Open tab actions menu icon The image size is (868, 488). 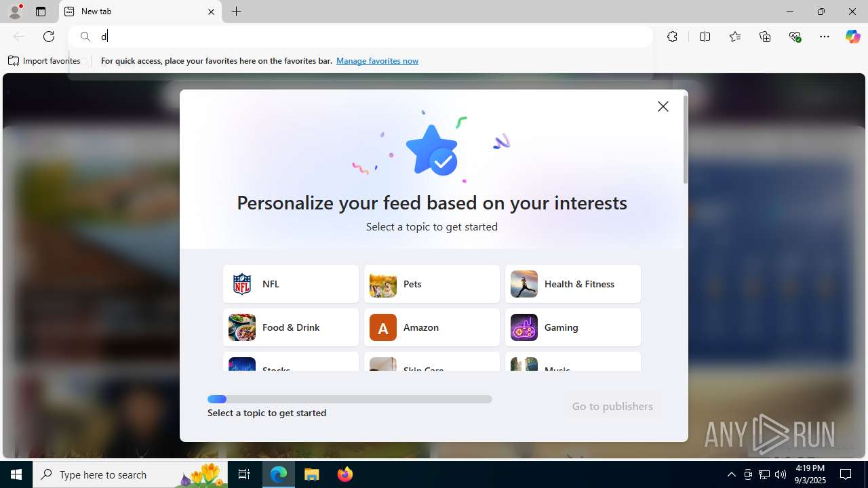point(41,12)
